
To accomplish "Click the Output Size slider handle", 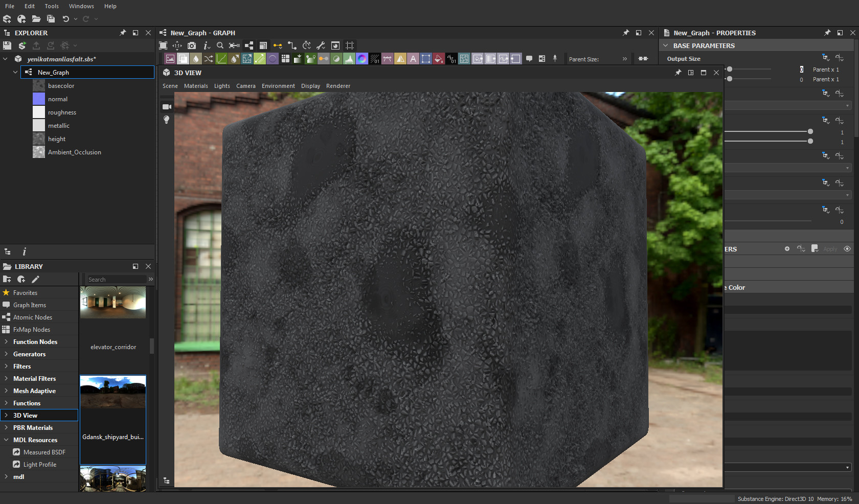I will 731,68.
